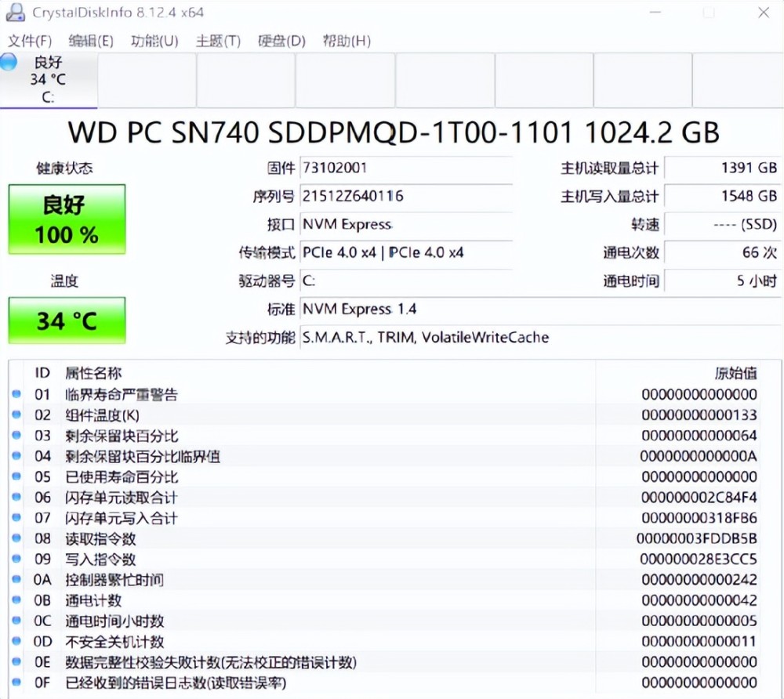This screenshot has height=699, width=784.
Task: Click the blue health orb on the C: drive tab
Action: click(9, 63)
